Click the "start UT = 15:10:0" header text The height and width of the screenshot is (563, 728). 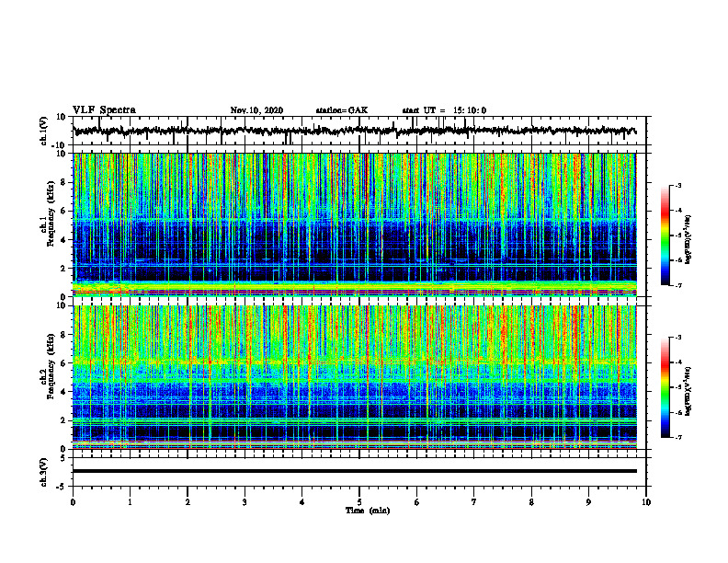444,110
